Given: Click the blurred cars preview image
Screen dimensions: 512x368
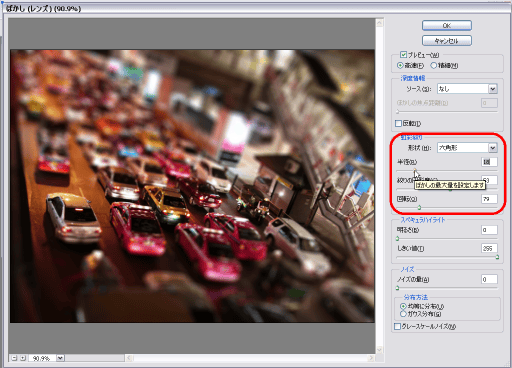Looking at the screenshot, I should (192, 186).
